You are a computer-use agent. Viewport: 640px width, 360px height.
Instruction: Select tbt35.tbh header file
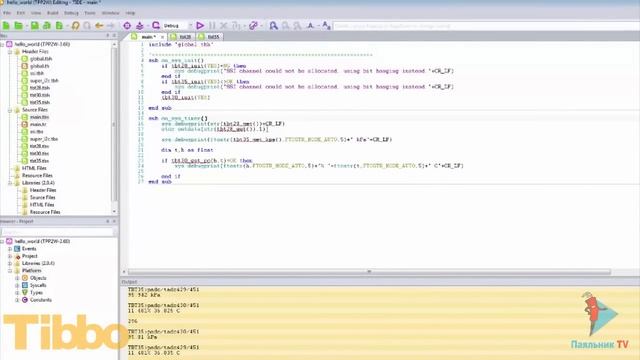40,102
